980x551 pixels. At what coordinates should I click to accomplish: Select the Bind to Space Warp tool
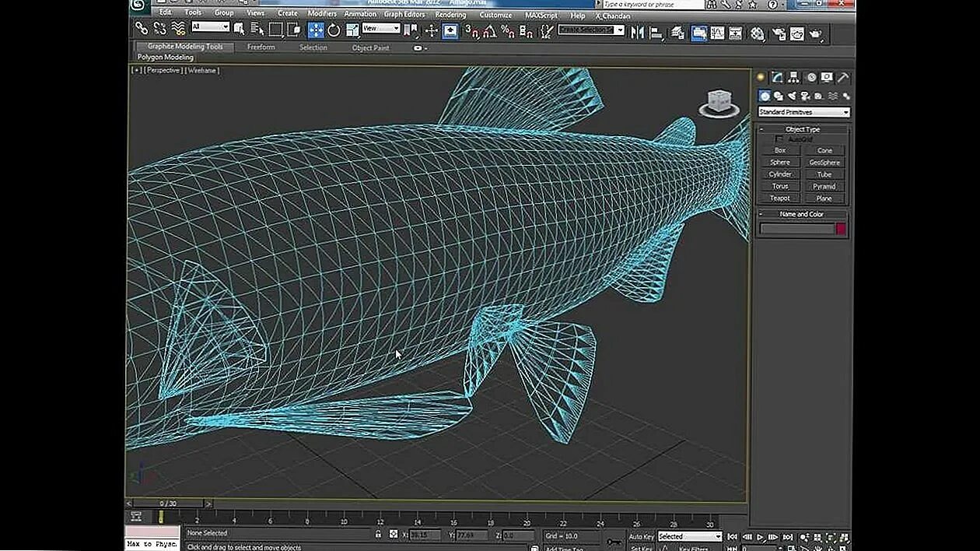pos(178,29)
